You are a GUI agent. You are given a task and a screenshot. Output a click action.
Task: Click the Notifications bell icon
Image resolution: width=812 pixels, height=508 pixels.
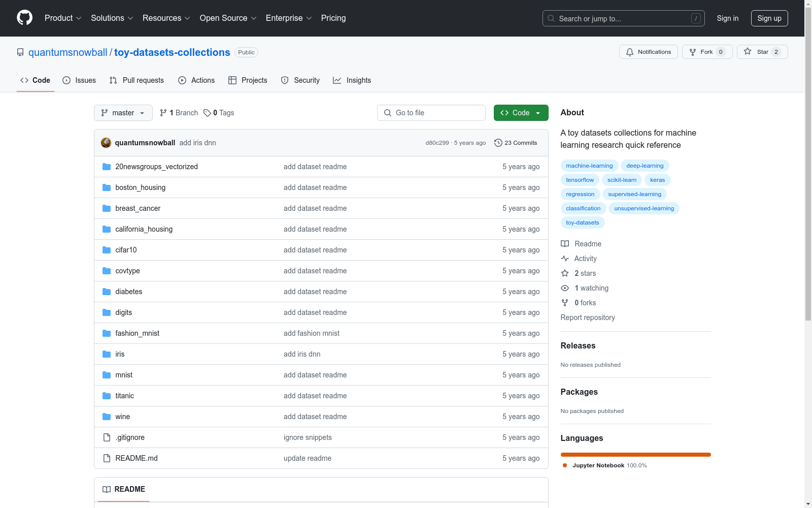click(x=630, y=52)
